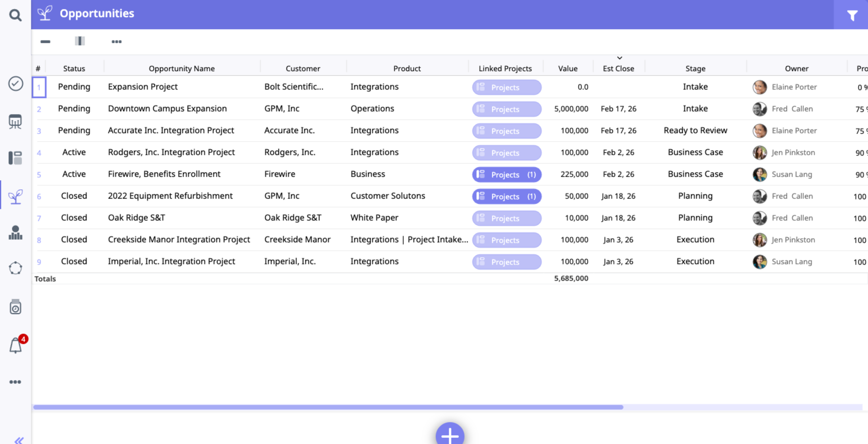The width and height of the screenshot is (868, 444).
Task: Select the row 1 number cell
Action: click(39, 87)
